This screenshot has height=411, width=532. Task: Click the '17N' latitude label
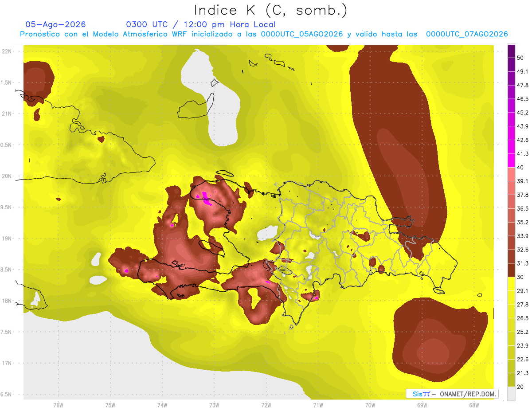click(x=8, y=363)
